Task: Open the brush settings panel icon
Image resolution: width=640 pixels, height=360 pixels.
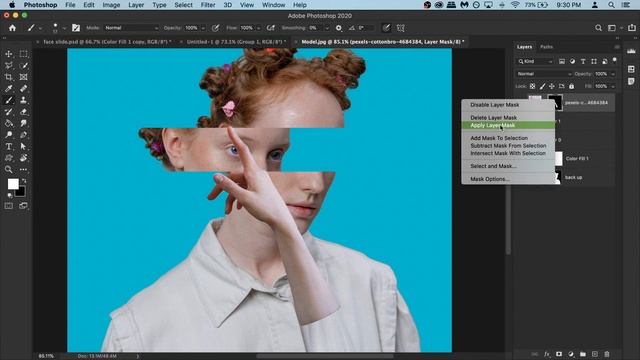Action: pyautogui.click(x=76, y=28)
